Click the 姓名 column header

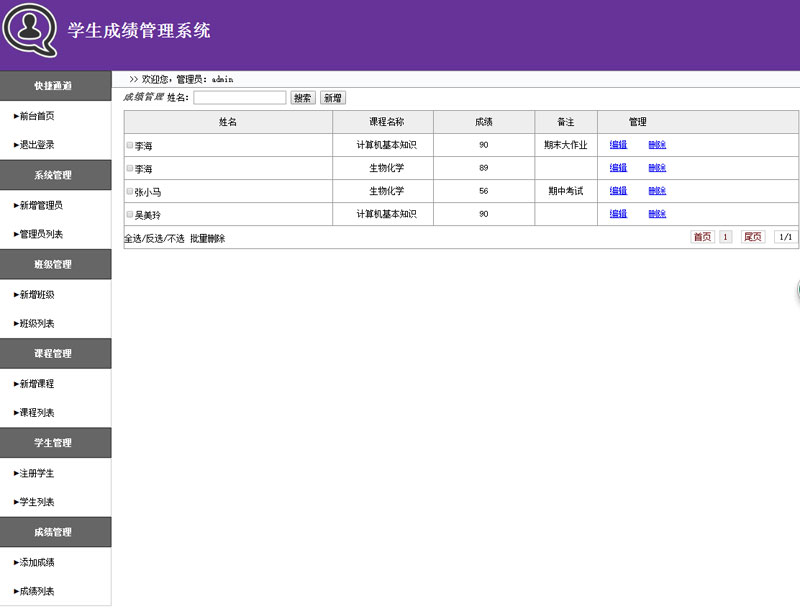(x=228, y=122)
